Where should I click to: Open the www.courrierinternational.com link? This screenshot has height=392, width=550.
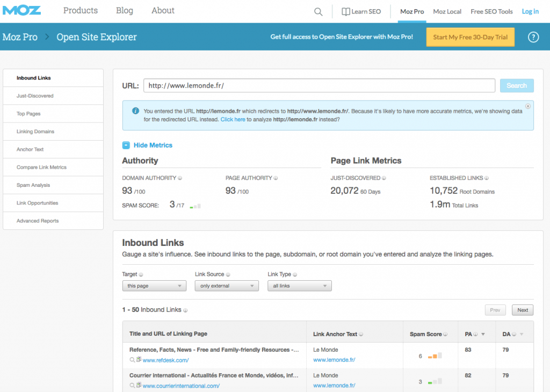[181, 386]
